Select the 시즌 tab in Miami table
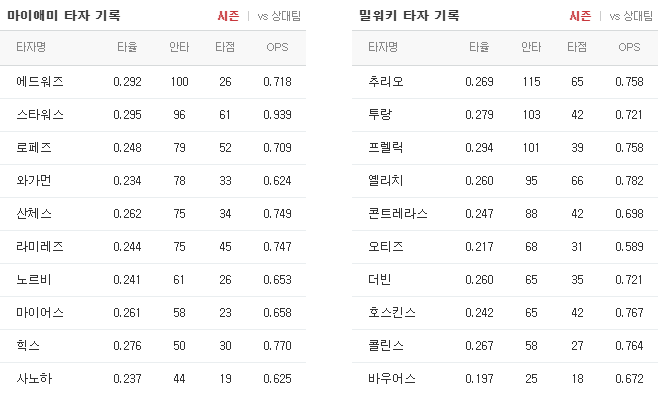This screenshot has width=660, height=397. tap(228, 16)
